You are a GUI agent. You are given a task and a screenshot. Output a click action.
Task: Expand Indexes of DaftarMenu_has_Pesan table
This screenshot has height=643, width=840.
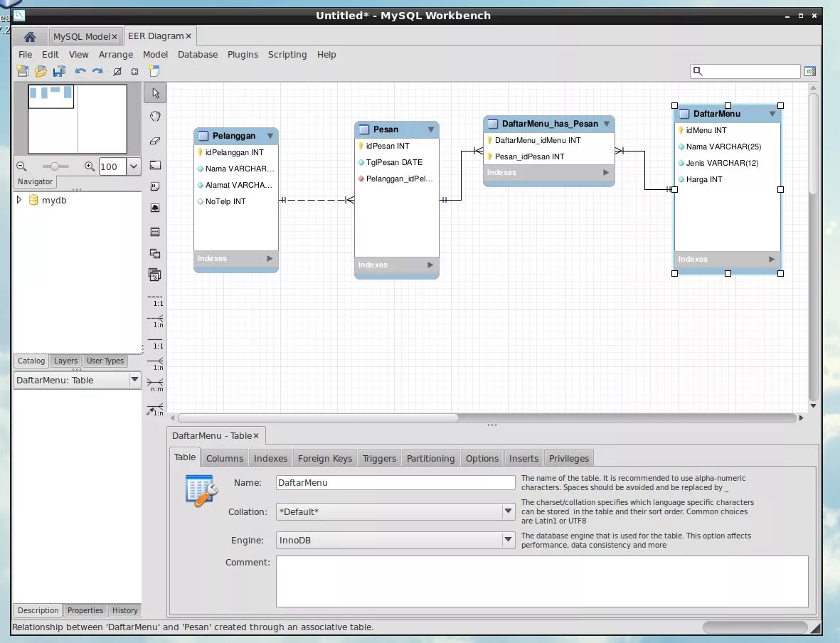click(606, 173)
